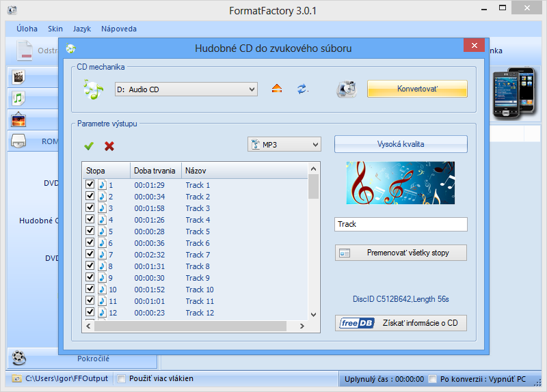Screen dimensions: 547x392
Task: Click the Doba trvania column header
Action: 156,171
